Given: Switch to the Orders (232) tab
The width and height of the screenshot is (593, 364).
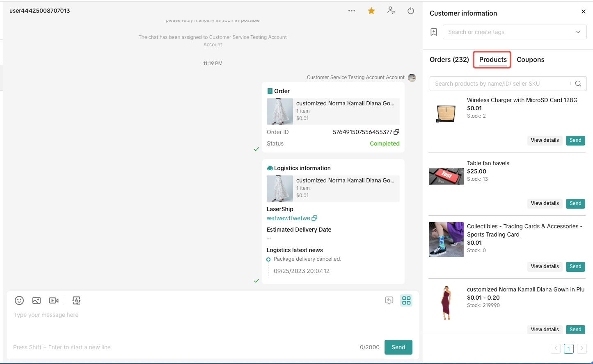Looking at the screenshot, I should [449, 59].
